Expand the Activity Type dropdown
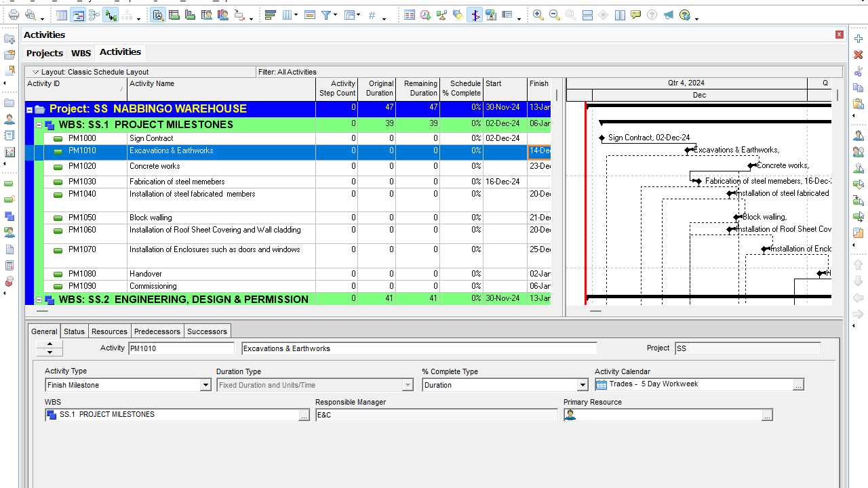 205,384
